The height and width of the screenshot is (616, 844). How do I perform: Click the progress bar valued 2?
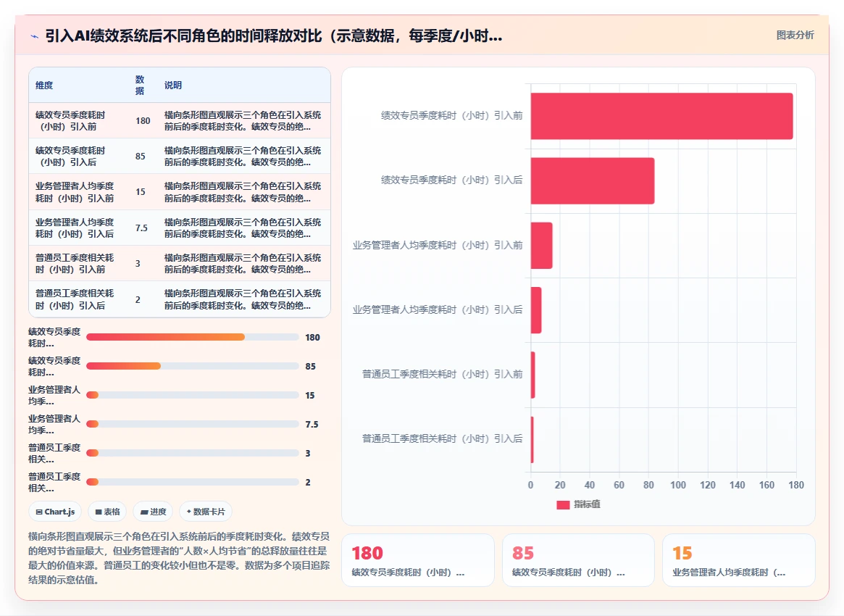192,482
